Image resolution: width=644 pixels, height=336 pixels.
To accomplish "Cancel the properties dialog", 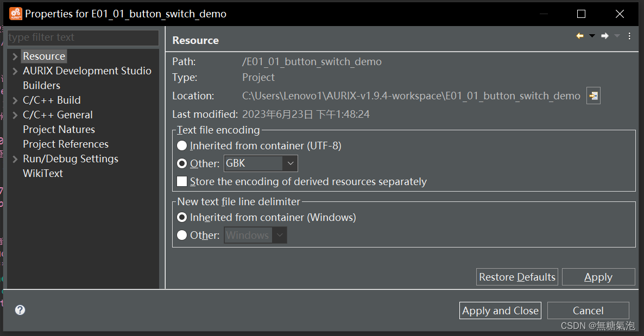I will coord(588,310).
